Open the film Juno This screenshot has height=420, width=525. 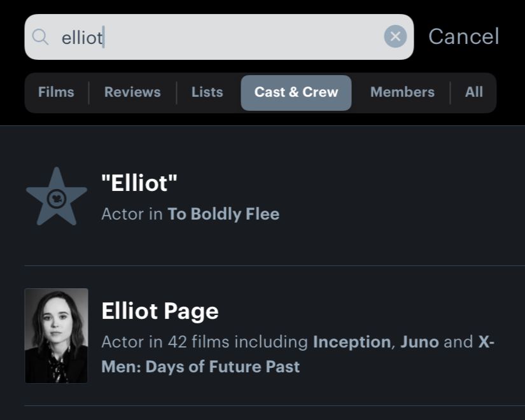[x=419, y=342]
